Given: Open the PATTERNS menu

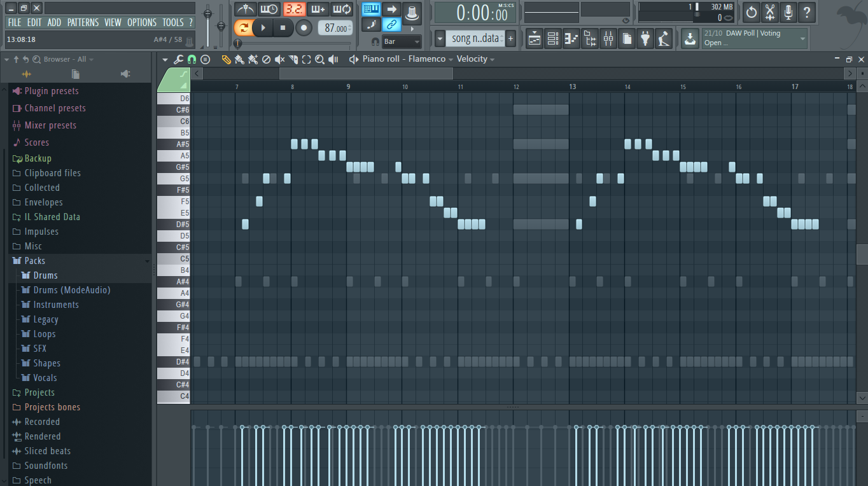Looking at the screenshot, I should 83,22.
